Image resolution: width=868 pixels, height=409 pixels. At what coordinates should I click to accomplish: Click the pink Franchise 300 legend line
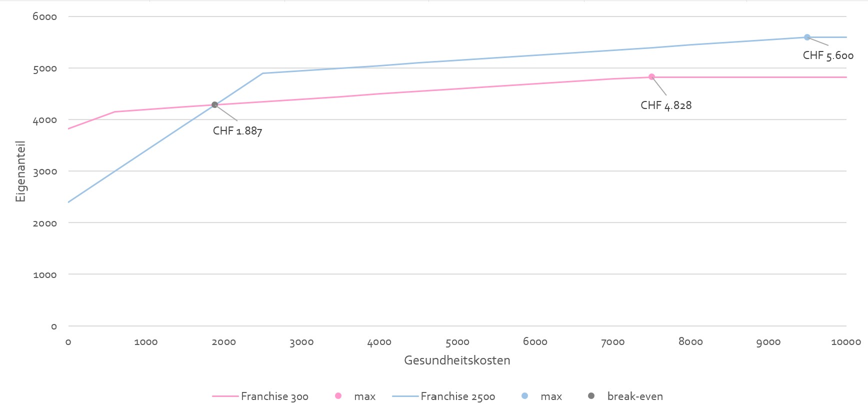pos(225,396)
